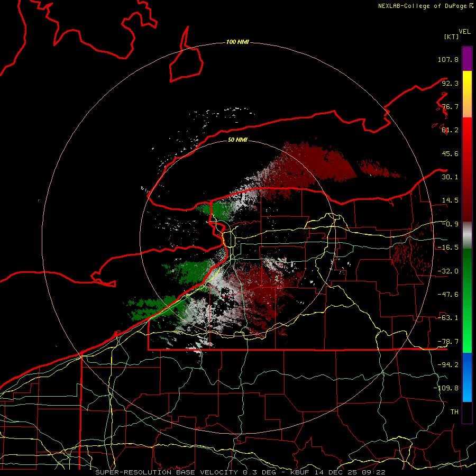Image resolution: width=476 pixels, height=476 pixels.
Task: Click the TH label on the legend
Action: click(x=454, y=412)
